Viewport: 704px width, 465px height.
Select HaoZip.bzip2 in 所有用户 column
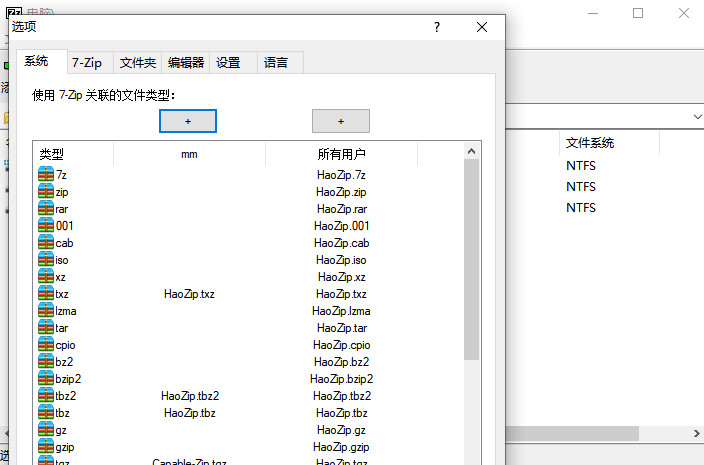coord(341,379)
